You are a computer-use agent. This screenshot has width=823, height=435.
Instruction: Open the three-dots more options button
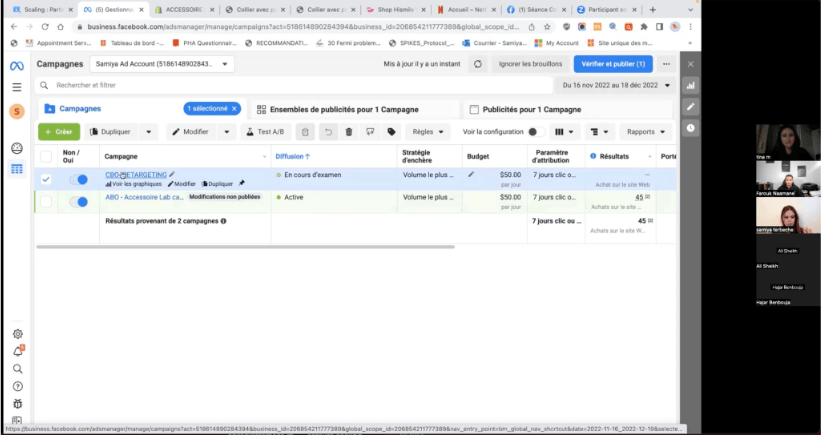tap(666, 64)
